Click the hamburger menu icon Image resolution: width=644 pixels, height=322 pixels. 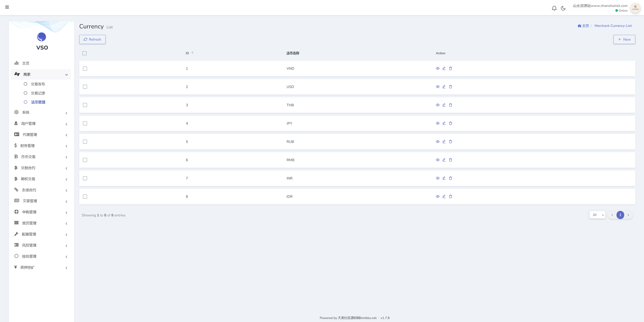7,7
